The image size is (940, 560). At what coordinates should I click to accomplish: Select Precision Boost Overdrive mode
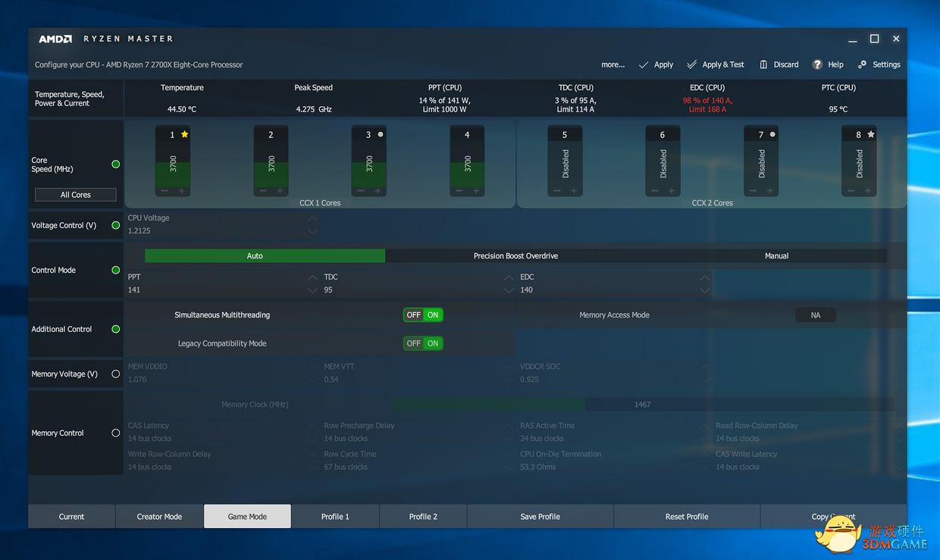point(515,256)
